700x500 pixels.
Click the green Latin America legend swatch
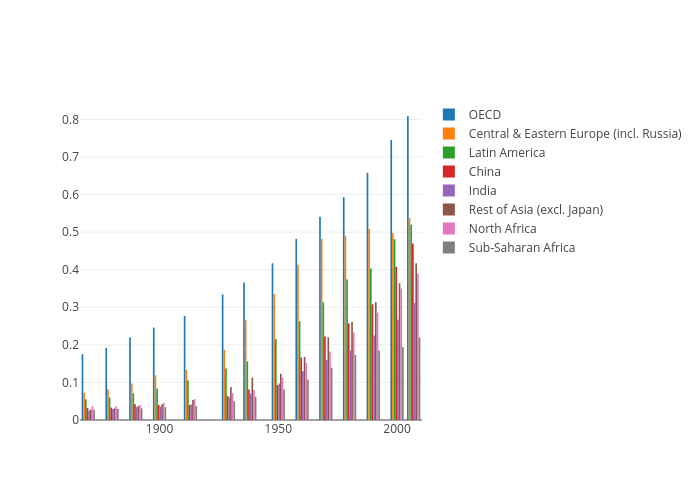[449, 152]
